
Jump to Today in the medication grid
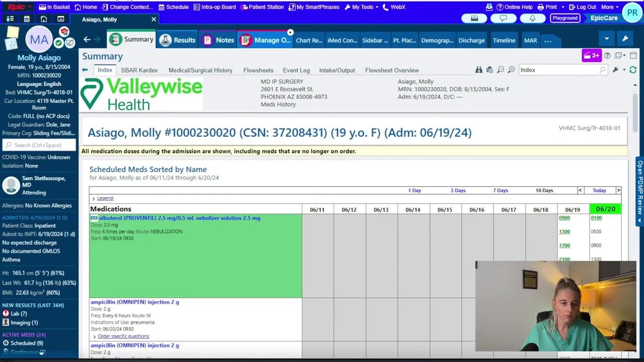pos(599,191)
